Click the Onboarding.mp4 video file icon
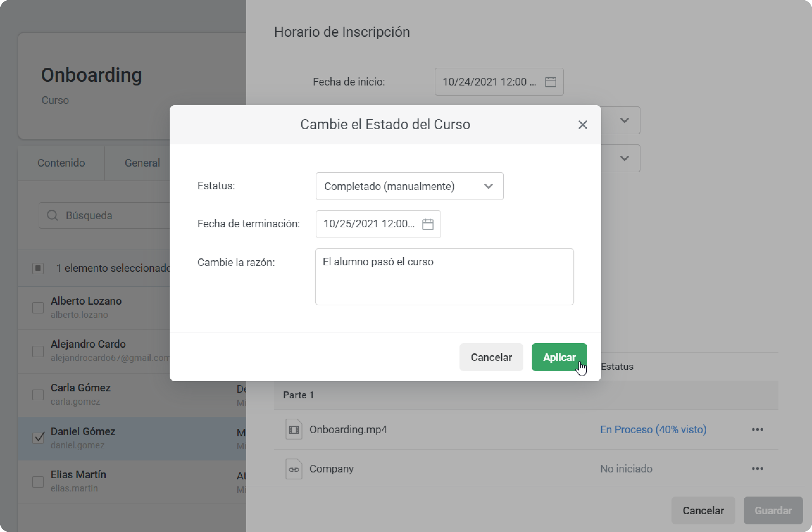The width and height of the screenshot is (812, 532). click(x=294, y=430)
